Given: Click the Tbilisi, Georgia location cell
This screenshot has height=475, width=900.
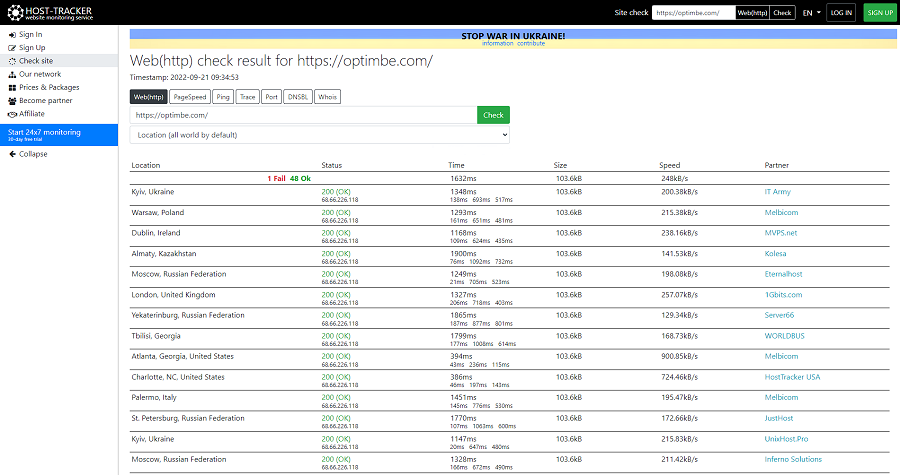Looking at the screenshot, I should coord(156,336).
